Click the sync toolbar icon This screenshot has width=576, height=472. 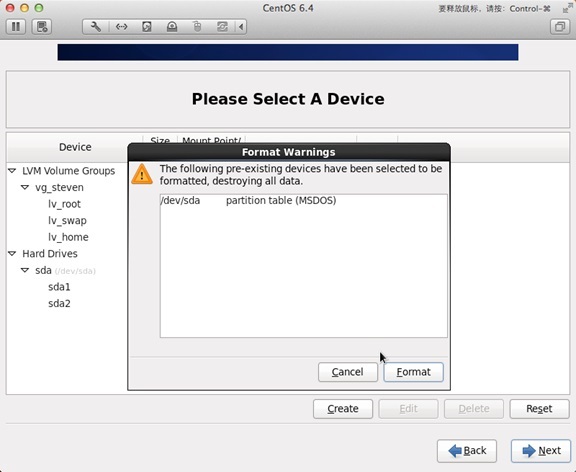point(222,27)
